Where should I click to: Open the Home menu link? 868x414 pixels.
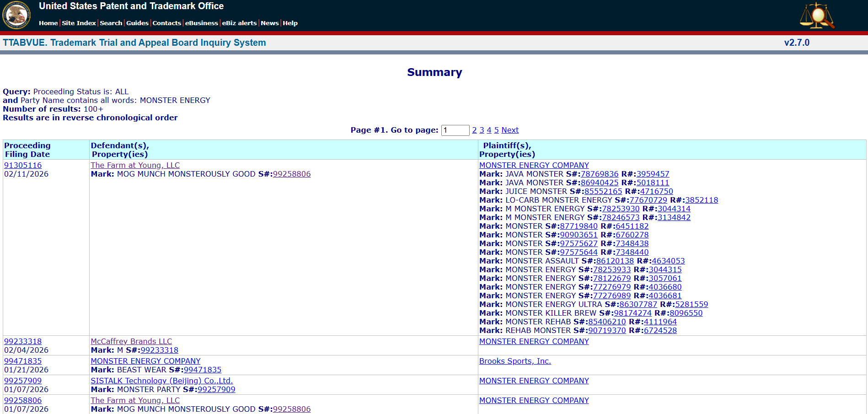pyautogui.click(x=48, y=23)
